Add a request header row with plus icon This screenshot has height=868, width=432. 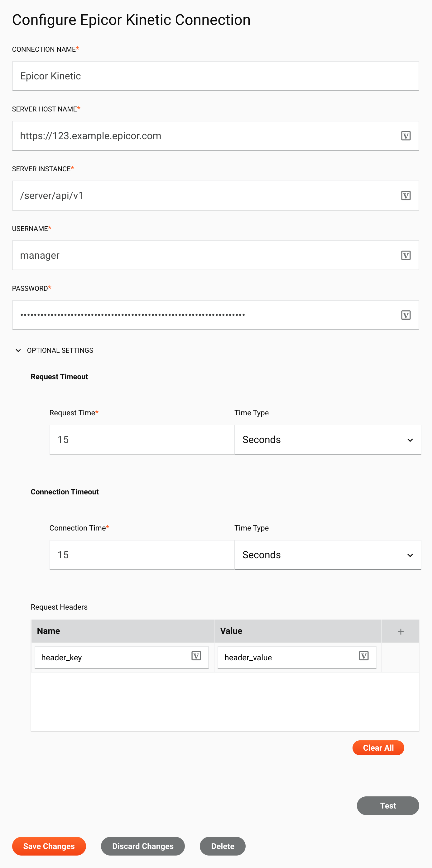click(400, 631)
